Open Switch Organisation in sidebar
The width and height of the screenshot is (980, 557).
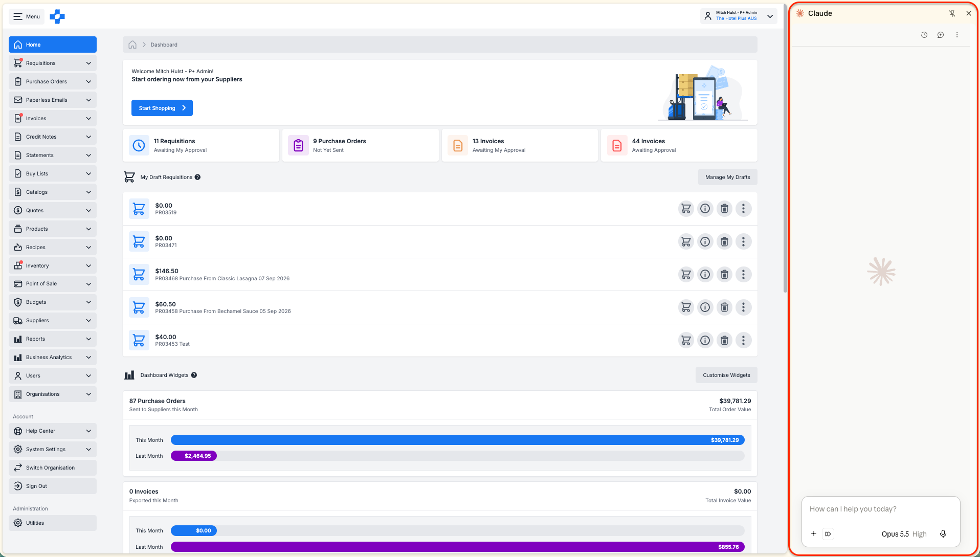click(53, 467)
